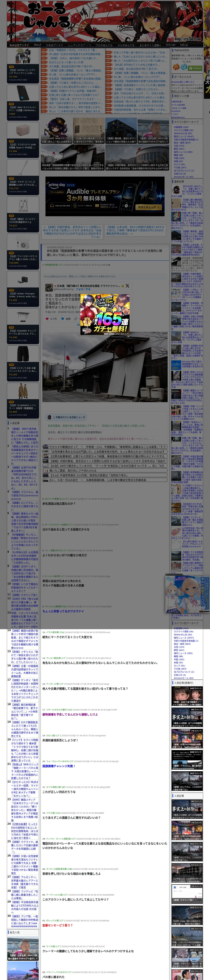Open ヌルポあんてな in the navigation bar
Viewport: 210px width, 980px height.
126,45
